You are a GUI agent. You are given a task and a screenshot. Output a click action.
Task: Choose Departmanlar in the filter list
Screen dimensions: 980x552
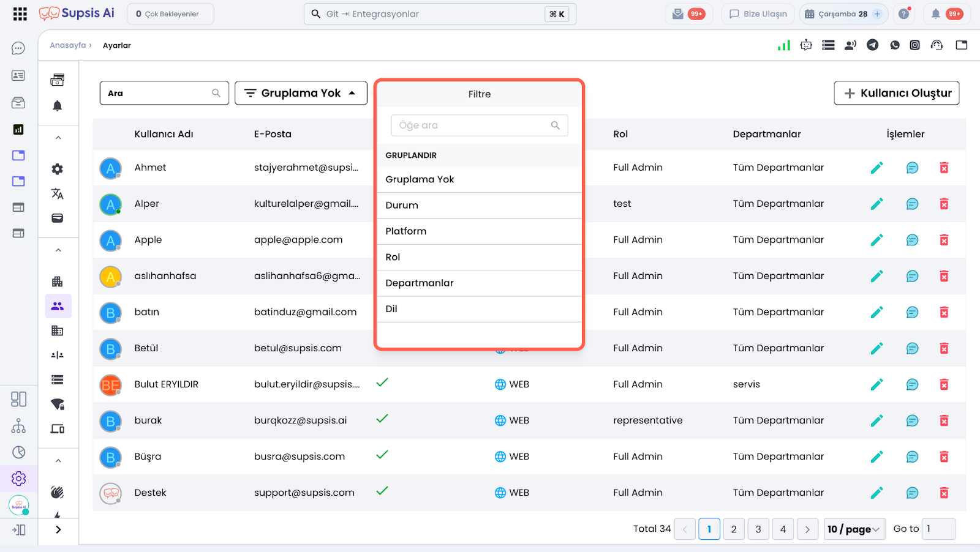pos(420,283)
